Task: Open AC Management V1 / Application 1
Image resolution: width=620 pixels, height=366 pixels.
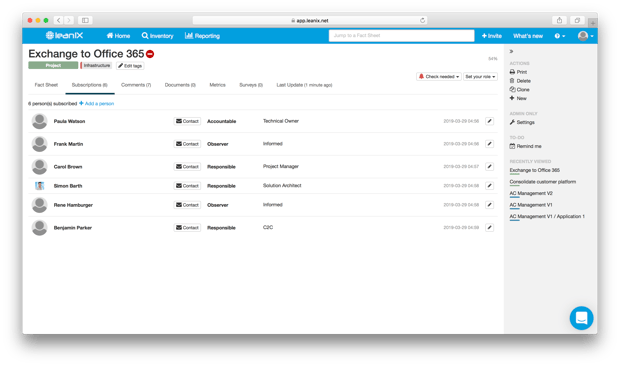Action: point(547,217)
